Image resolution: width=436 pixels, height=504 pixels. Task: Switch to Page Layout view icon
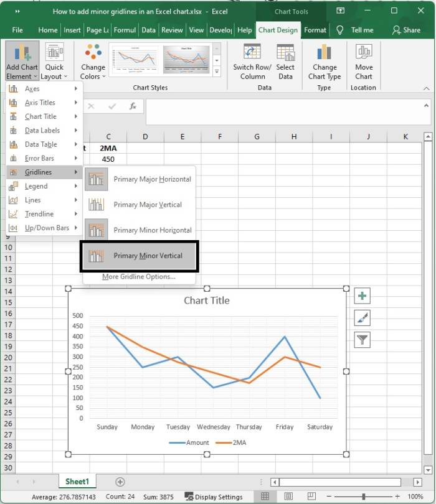pos(288,497)
